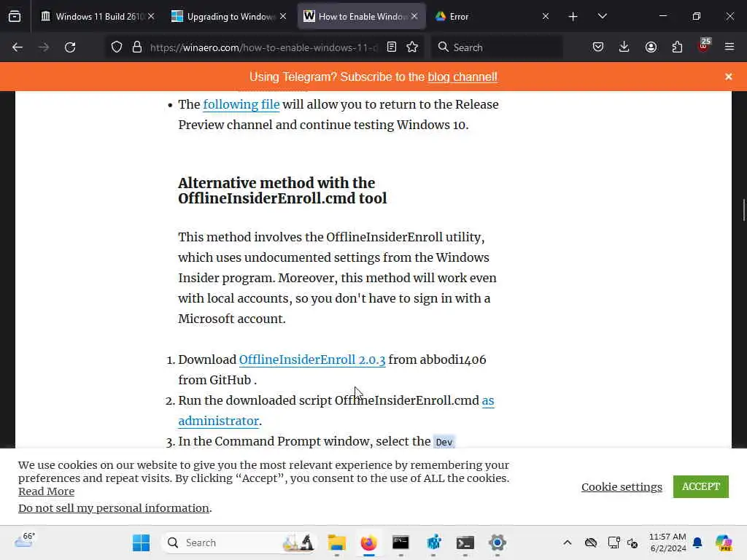Image resolution: width=747 pixels, height=560 pixels.
Task: Open Cookie settings
Action: coord(622,486)
